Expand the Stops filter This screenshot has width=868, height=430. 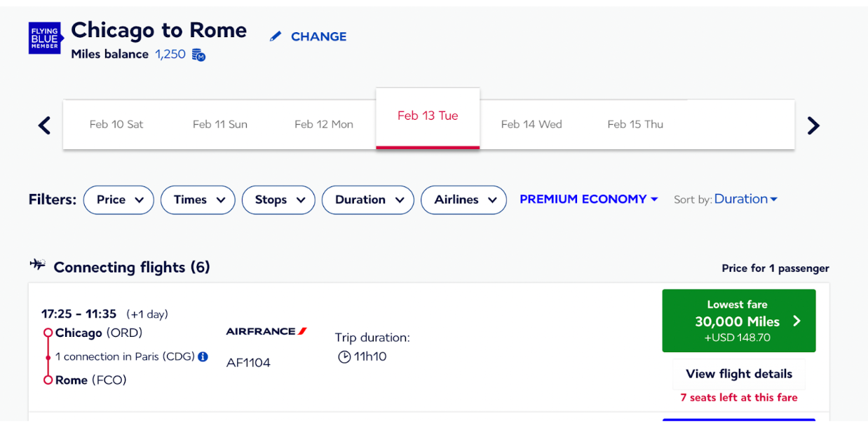[278, 200]
